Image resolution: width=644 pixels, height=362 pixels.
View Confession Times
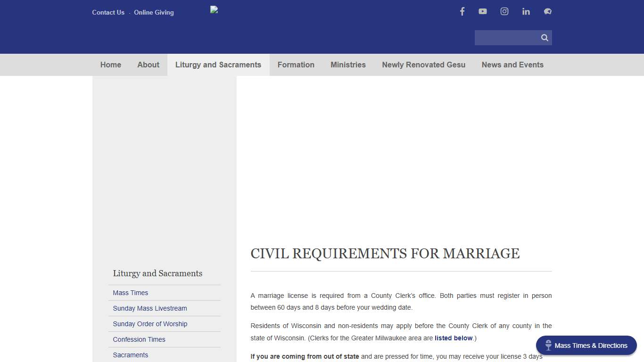(x=139, y=339)
